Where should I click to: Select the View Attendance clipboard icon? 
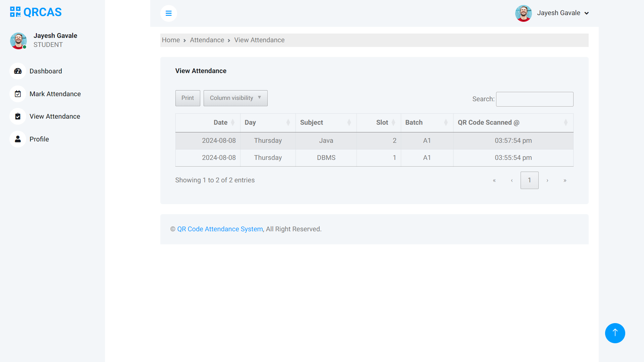coord(17,116)
